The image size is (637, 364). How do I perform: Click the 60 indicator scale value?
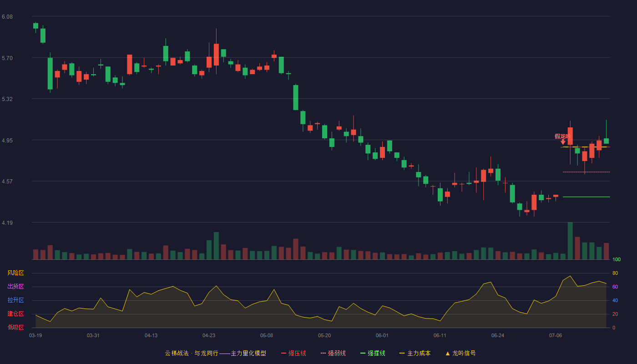tap(615, 287)
